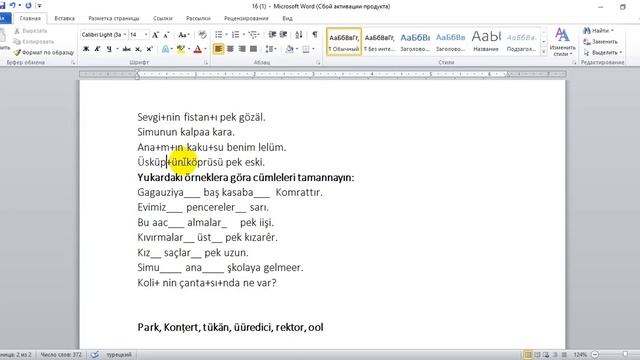The image size is (640, 360).
Task: Toggle show paragraph marks (¶)
Action: tap(315, 35)
